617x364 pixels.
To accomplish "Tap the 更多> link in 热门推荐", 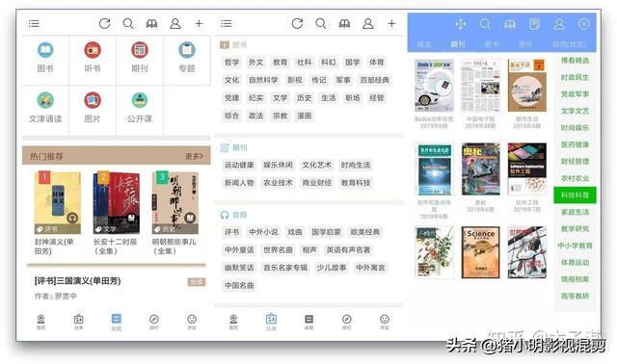I will [194, 156].
